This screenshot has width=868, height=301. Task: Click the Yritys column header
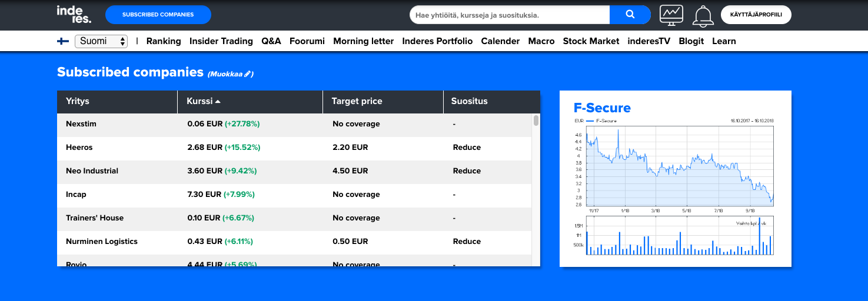(78, 102)
